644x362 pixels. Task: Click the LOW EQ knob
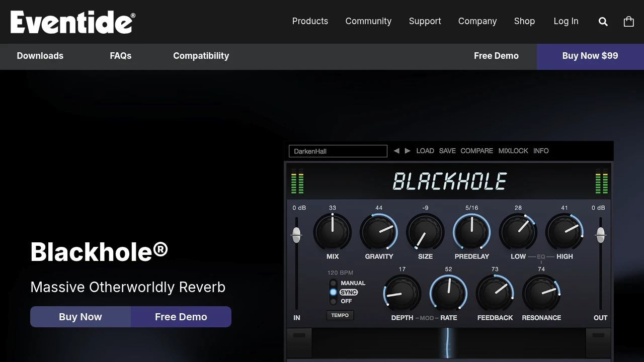click(518, 232)
